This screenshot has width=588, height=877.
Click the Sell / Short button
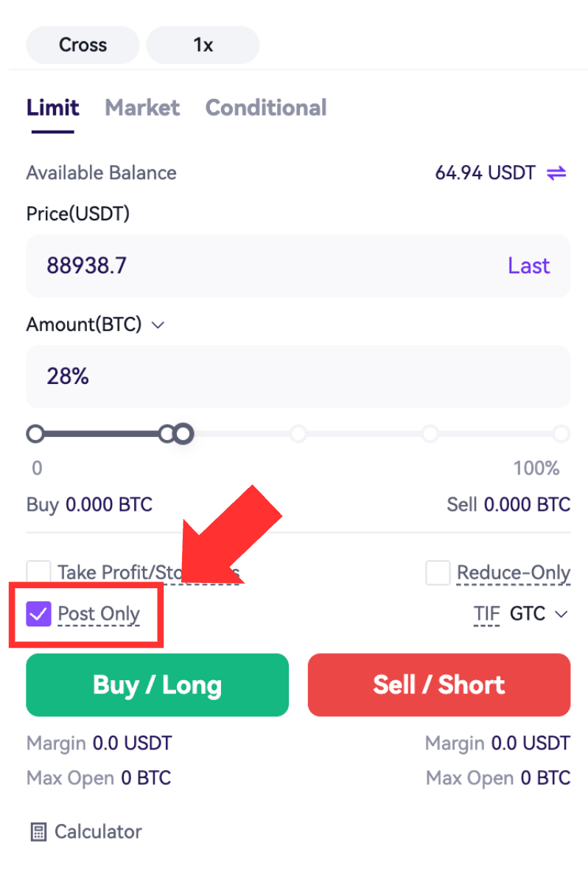pos(439,685)
